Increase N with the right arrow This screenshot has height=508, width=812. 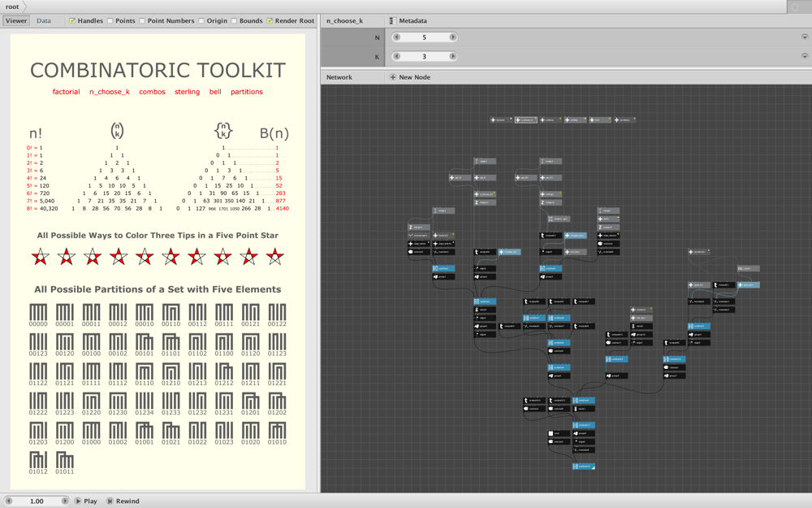pyautogui.click(x=452, y=37)
